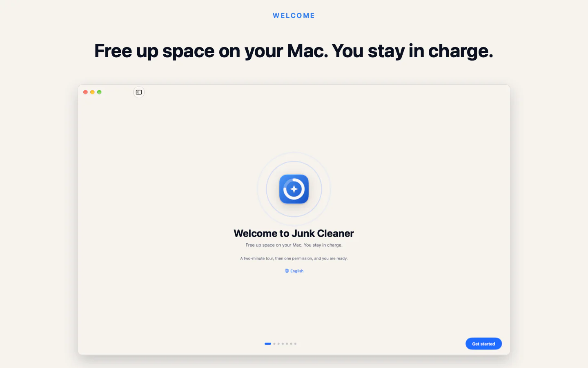
Task: Close the Junk Cleaner window with the red button
Action: [x=85, y=92]
